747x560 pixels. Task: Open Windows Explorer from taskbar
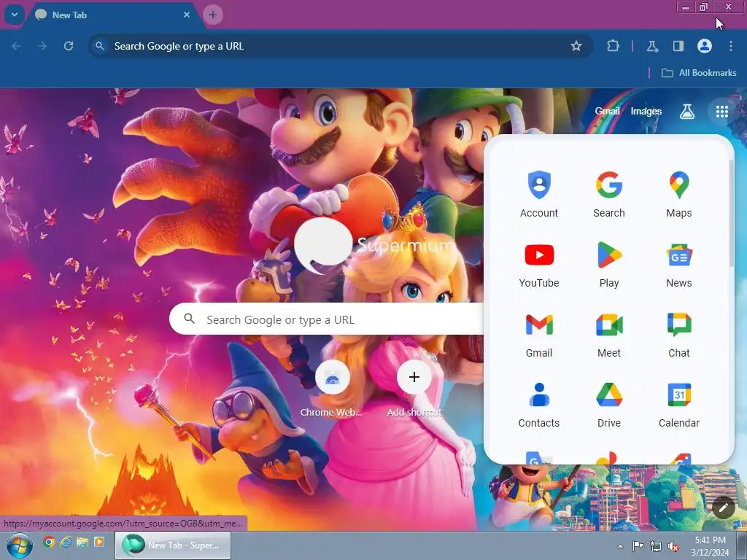82,542
